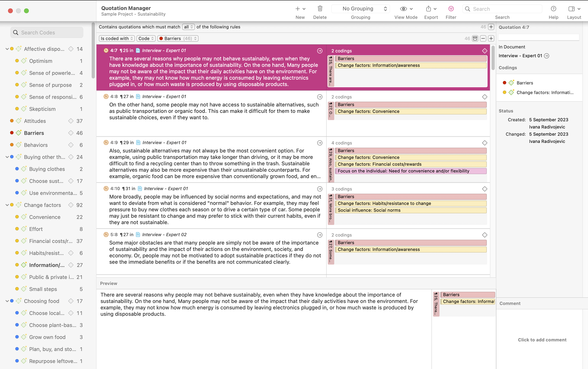Select the Financial costs/rewards coding in 4:9
This screenshot has height=369, width=588.
click(x=411, y=164)
